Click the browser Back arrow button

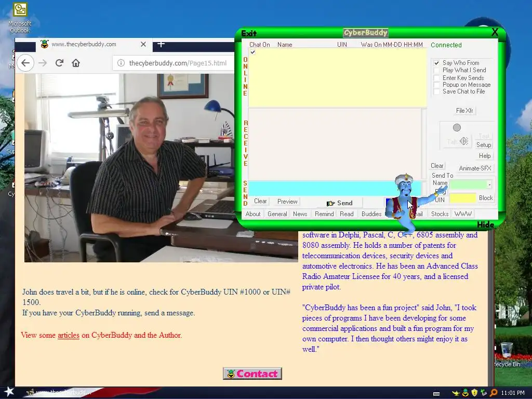25,63
